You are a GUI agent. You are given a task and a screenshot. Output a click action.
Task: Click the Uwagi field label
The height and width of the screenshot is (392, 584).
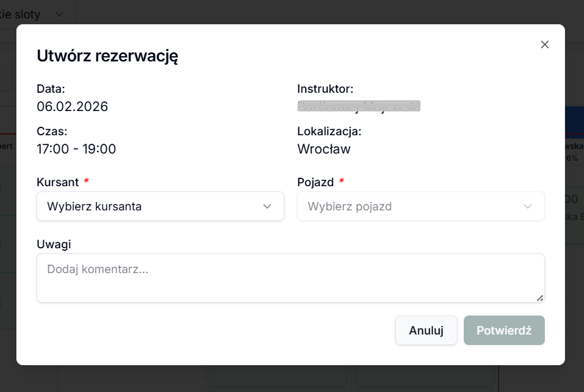click(54, 244)
